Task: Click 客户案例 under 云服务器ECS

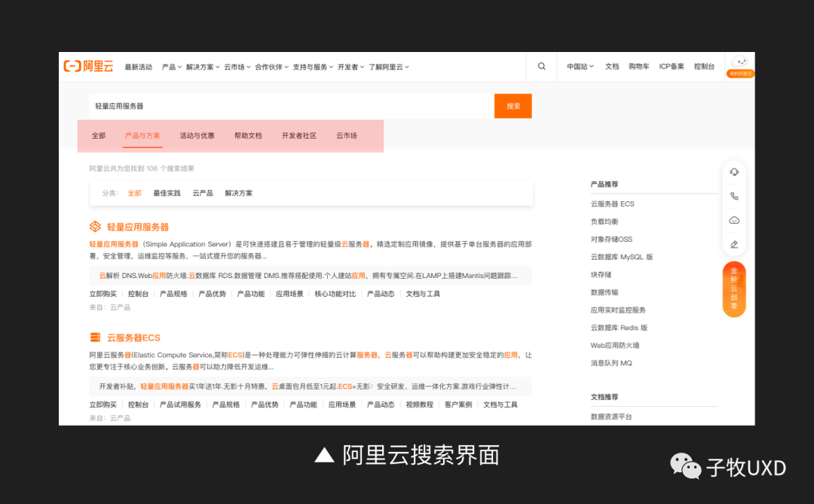Action: (x=458, y=405)
